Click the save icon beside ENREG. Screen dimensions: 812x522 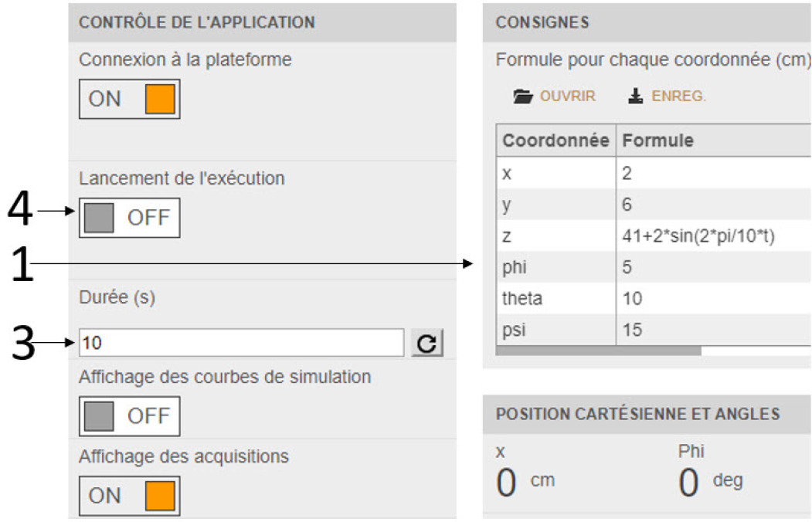(635, 97)
